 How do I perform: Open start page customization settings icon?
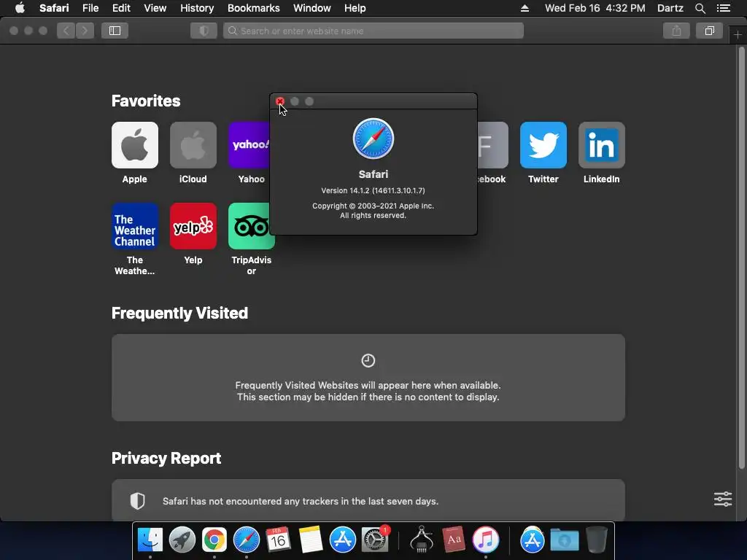coord(723,499)
